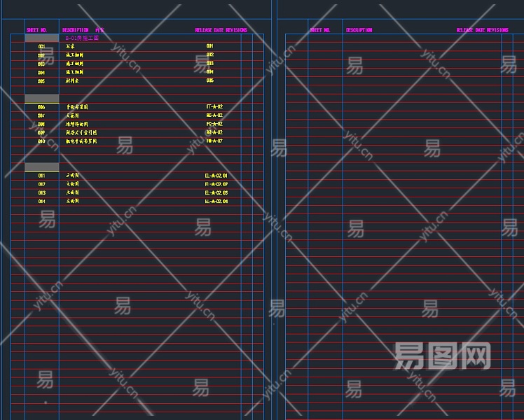
Task: Click sheet number 014 in SHEET NO. column
Action: [x=41, y=202]
